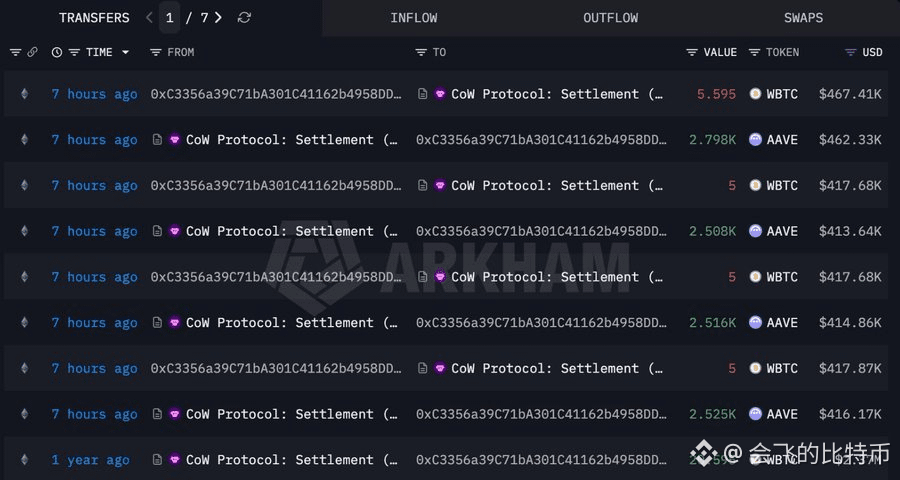Open the FROM column filter
The image size is (900, 480).
click(x=156, y=52)
